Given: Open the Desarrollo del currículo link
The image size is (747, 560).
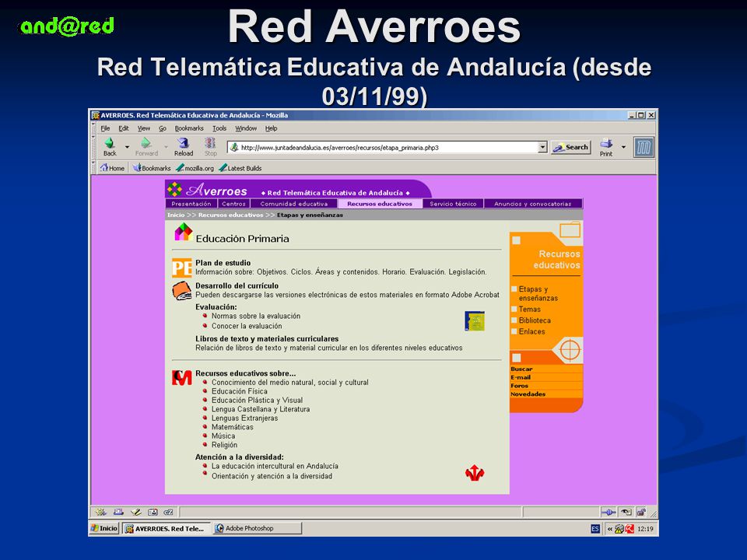Looking at the screenshot, I should 237,285.
